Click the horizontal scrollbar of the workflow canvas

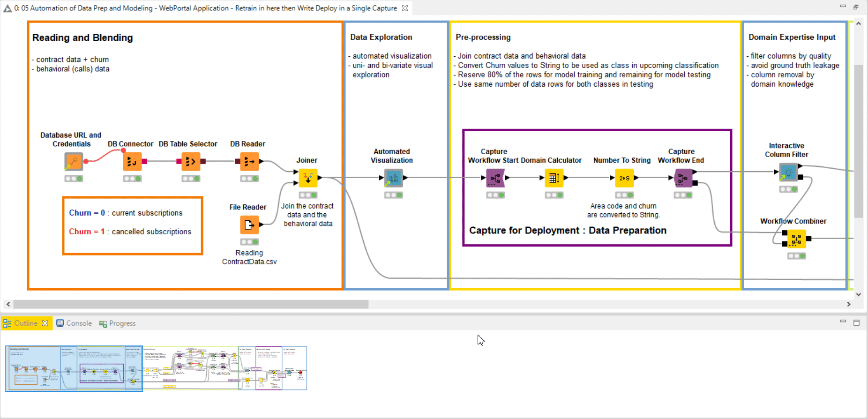(191, 304)
